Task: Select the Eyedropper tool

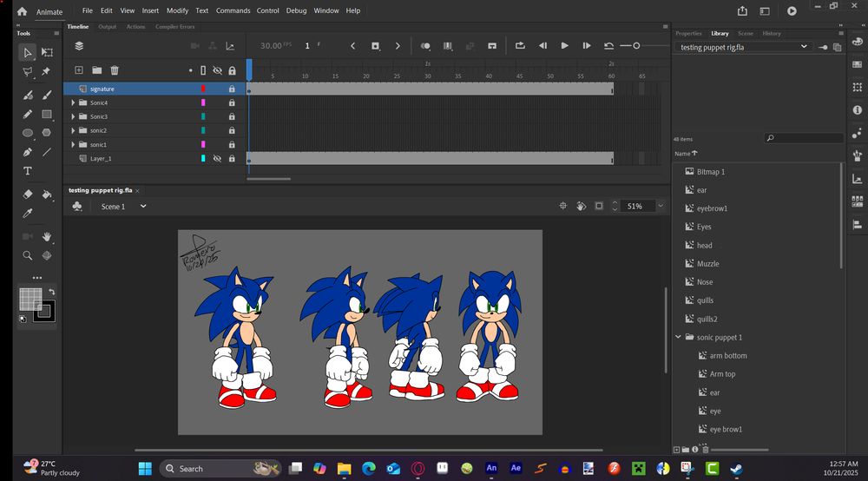Action: point(28,214)
